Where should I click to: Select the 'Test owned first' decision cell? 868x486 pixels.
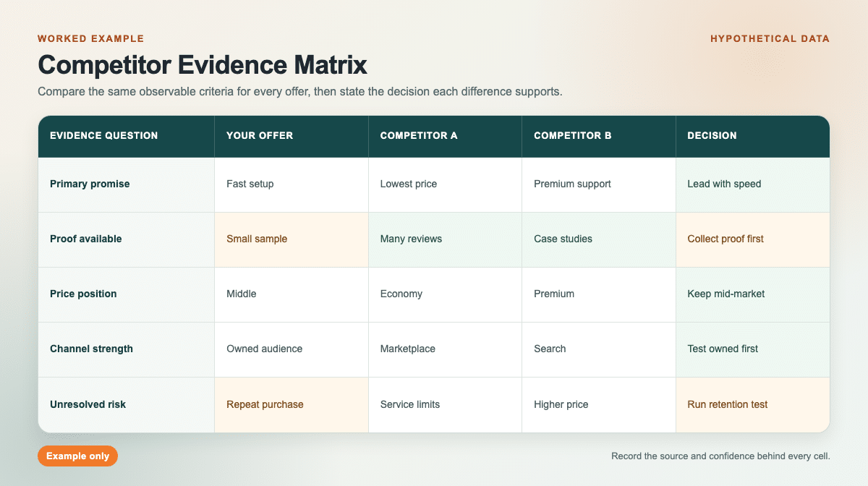(753, 349)
